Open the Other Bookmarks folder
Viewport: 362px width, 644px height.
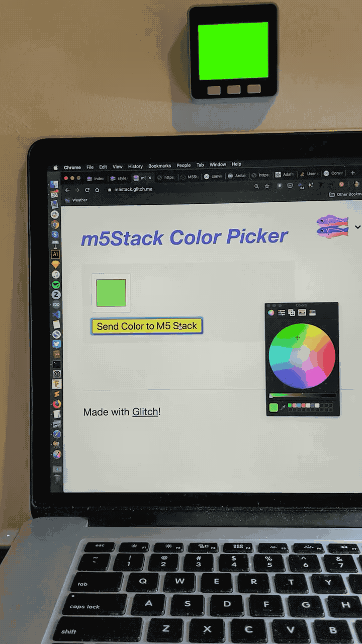pos(345,194)
